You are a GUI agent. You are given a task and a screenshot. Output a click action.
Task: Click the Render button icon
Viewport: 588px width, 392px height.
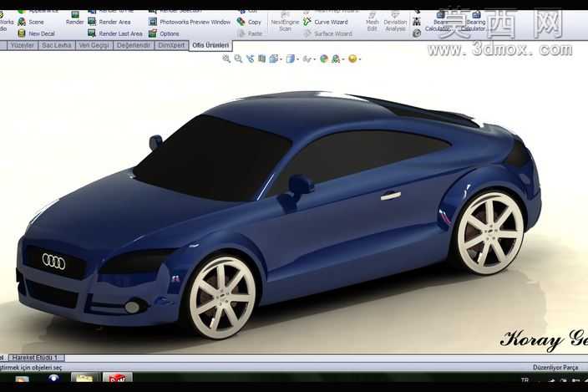[x=75, y=15]
